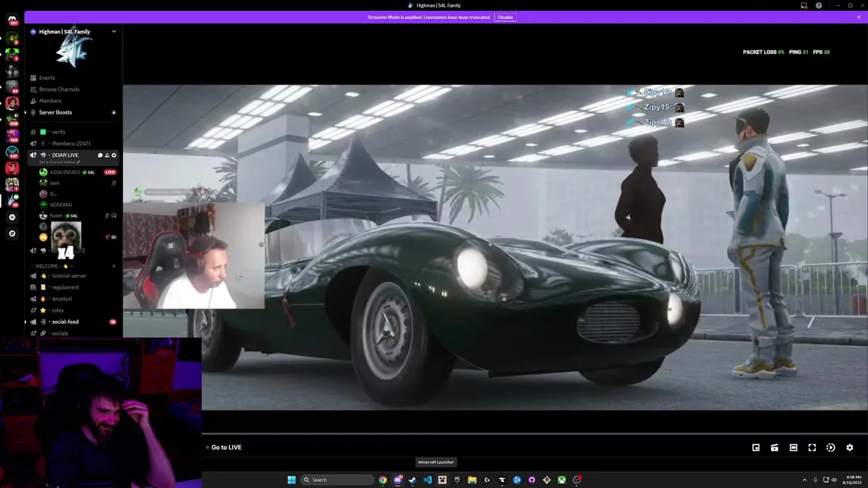Viewport: 868px width, 488px height.
Task: Click the second stream control icon
Action: point(774,447)
